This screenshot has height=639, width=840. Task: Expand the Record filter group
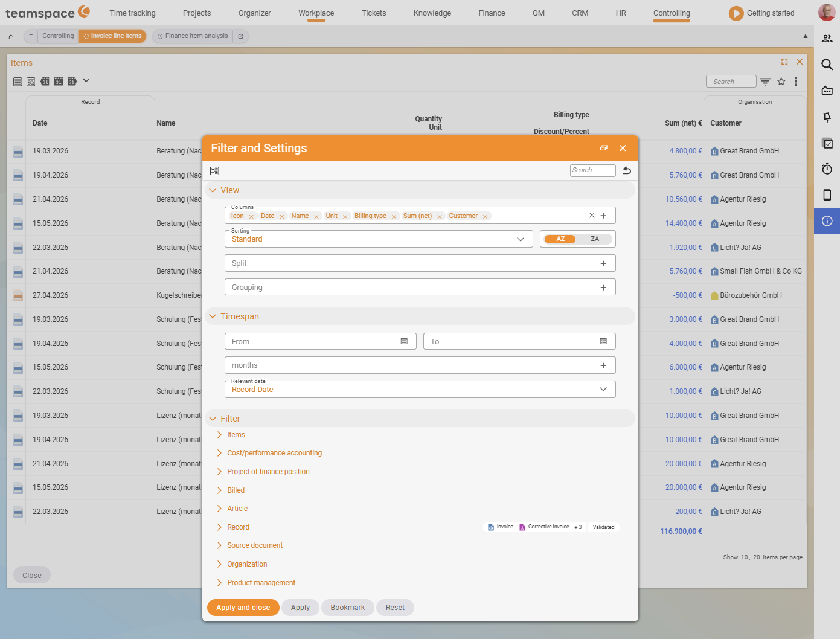tap(219, 527)
